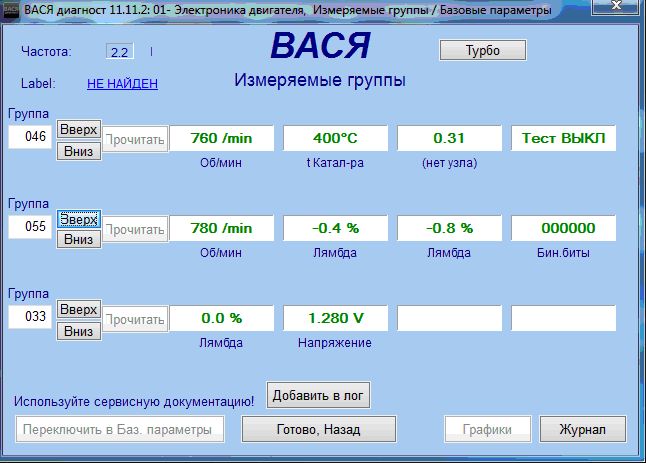Open the Журнал button
The width and height of the screenshot is (646, 463).
(583, 429)
